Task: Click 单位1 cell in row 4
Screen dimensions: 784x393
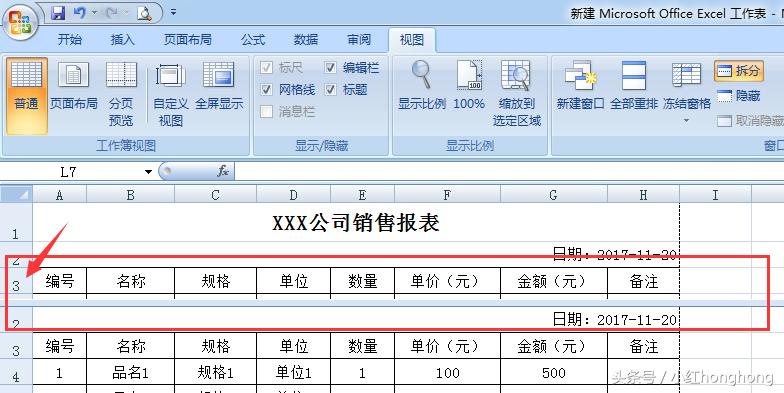Action: (x=294, y=372)
